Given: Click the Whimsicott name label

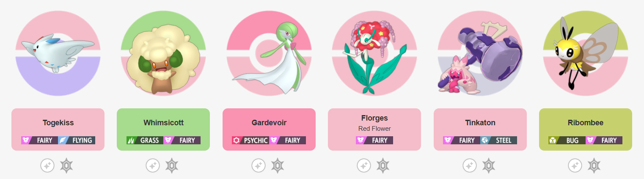Looking at the screenshot, I should (x=163, y=123).
